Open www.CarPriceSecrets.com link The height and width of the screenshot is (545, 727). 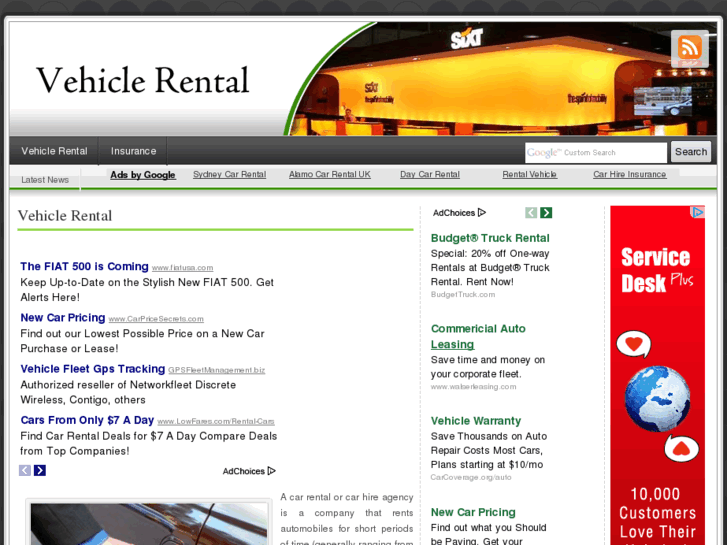coord(156,319)
